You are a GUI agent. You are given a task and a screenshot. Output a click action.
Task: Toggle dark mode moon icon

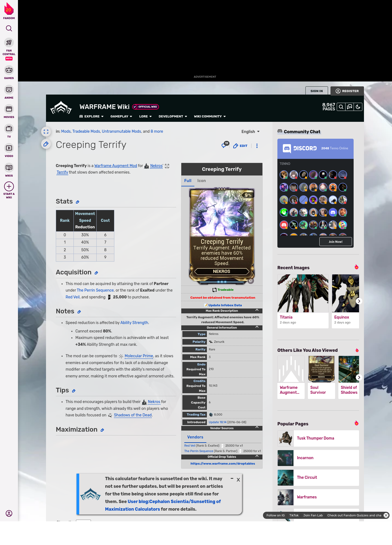click(x=358, y=107)
